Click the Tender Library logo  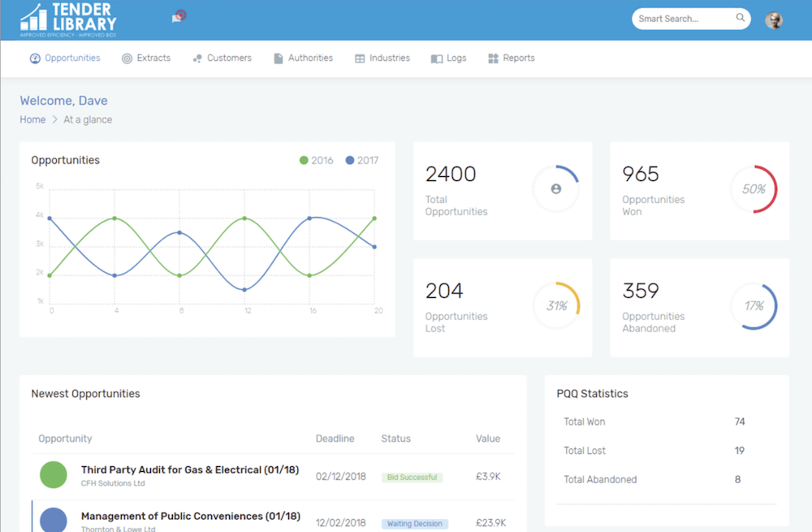68,19
